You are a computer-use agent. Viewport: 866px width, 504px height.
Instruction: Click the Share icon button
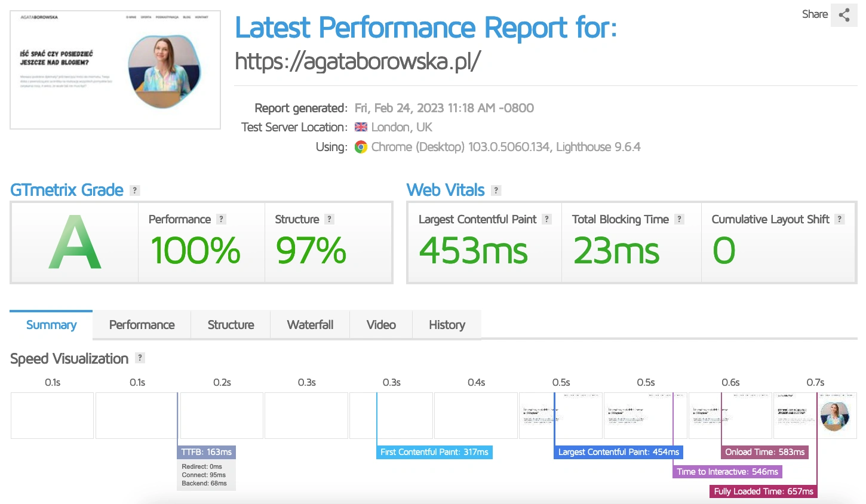pos(843,15)
